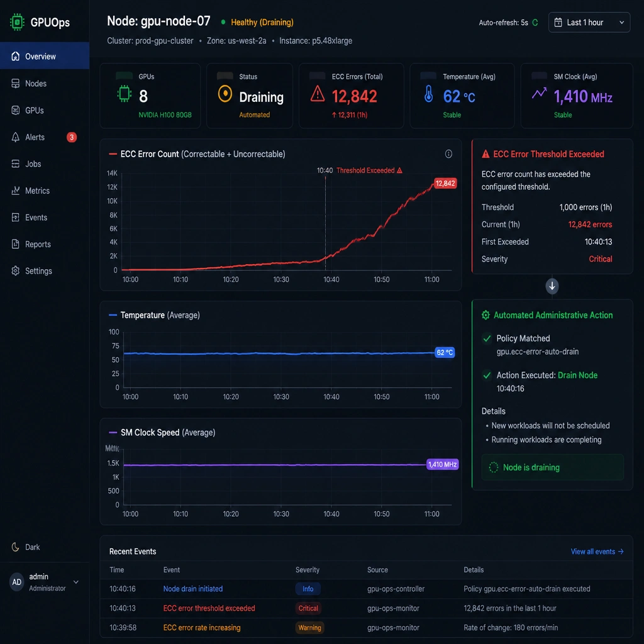Image resolution: width=644 pixels, height=644 pixels.
Task: Click the moon icon next to Dark
Action: (x=15, y=547)
